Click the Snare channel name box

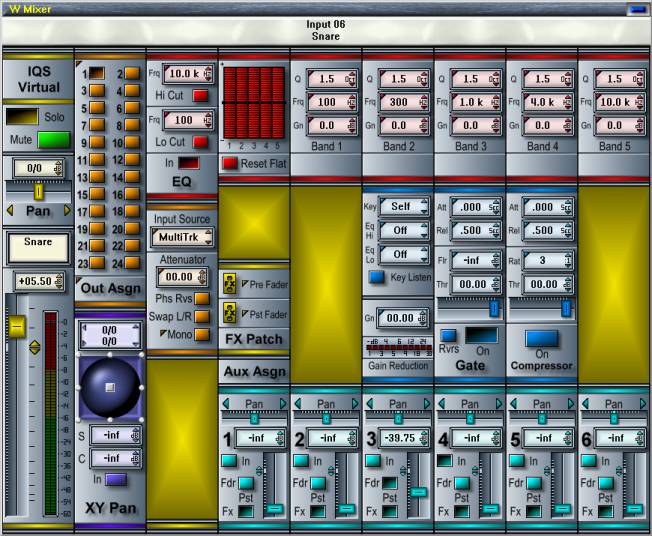[x=37, y=243]
